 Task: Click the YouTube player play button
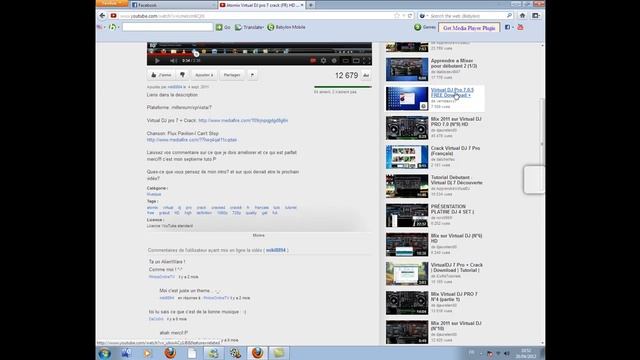(x=157, y=60)
